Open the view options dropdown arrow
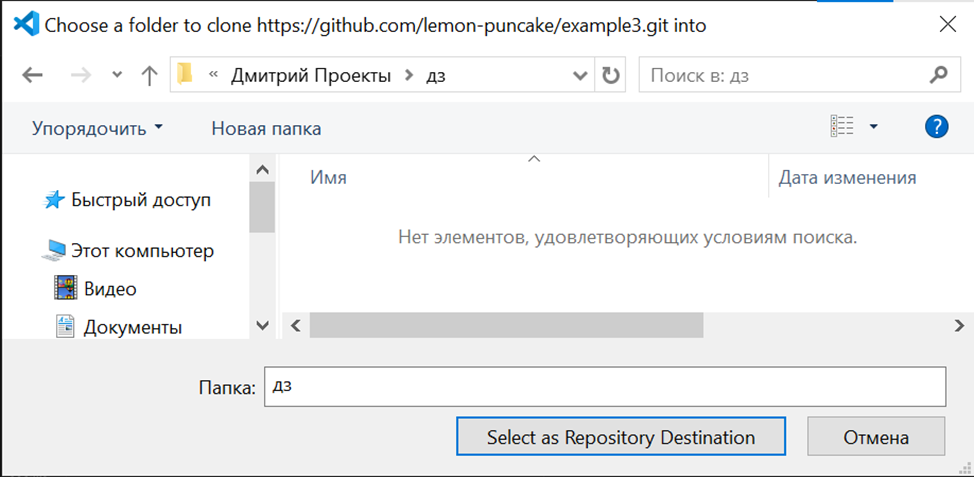The width and height of the screenshot is (974, 477). tap(873, 127)
